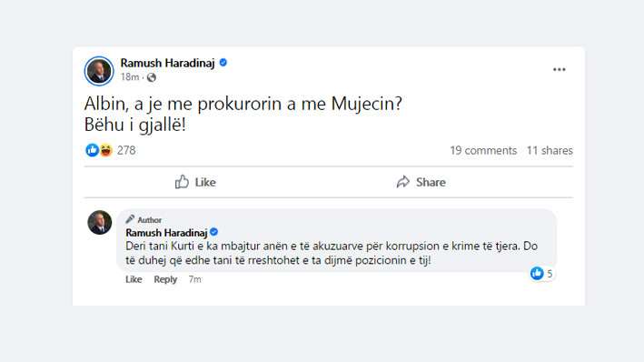The width and height of the screenshot is (644, 362).
Task: Click the laughing face reaction icon
Action: [106, 150]
